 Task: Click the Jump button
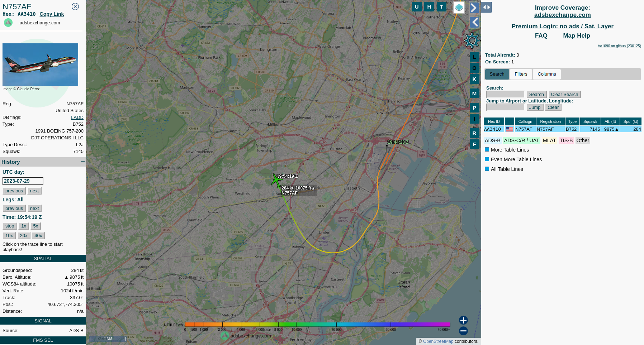point(535,107)
